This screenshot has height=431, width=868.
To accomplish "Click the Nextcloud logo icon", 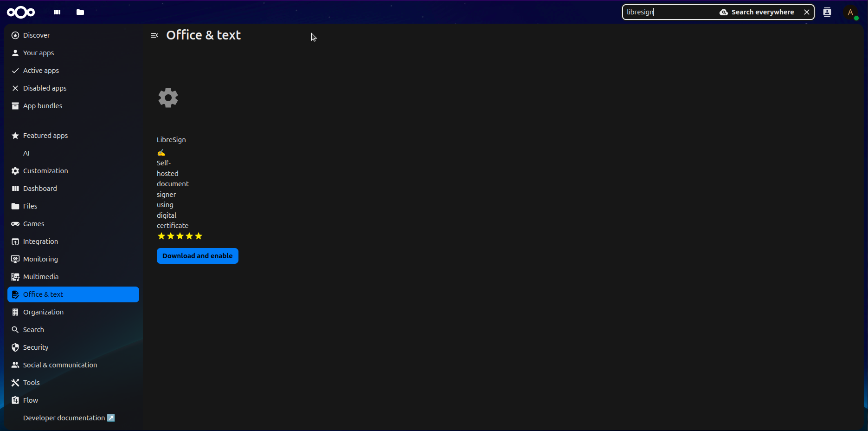I will pos(21,13).
